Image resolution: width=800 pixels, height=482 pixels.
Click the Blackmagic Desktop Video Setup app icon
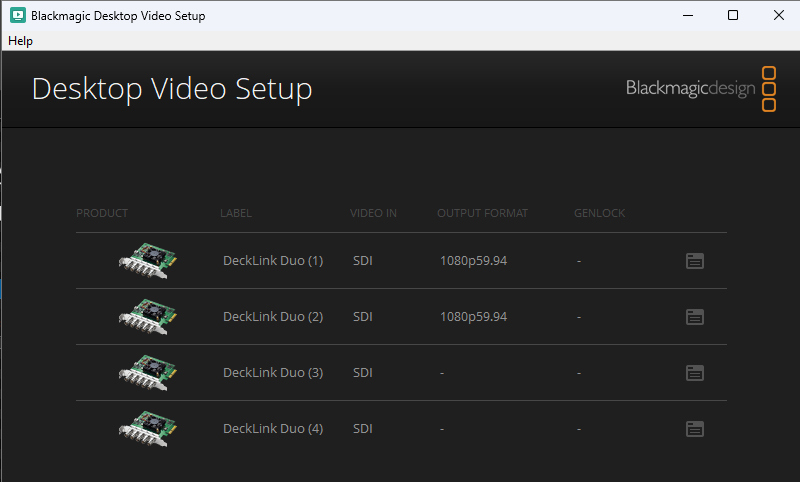pos(18,15)
